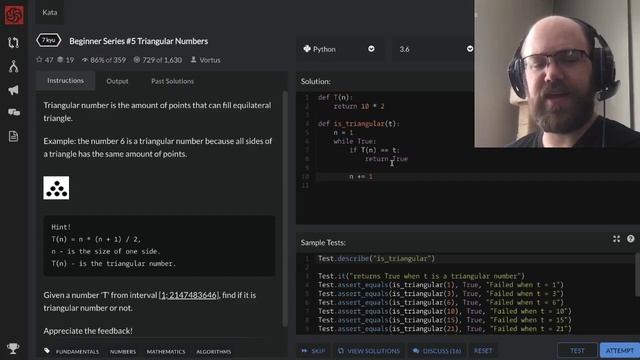Image resolution: width=640 pixels, height=360 pixels.
Task: Open the sample tests help icon
Action: (631, 239)
